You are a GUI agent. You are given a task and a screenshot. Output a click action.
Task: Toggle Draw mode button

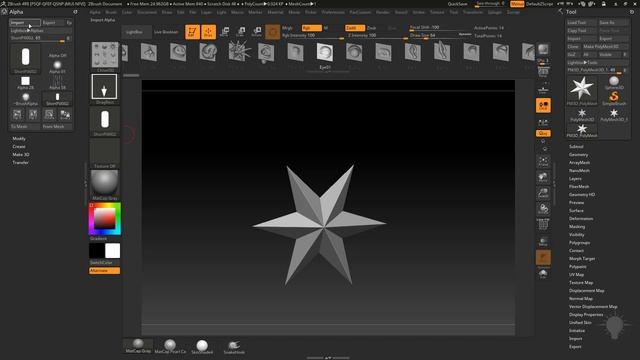(x=208, y=32)
